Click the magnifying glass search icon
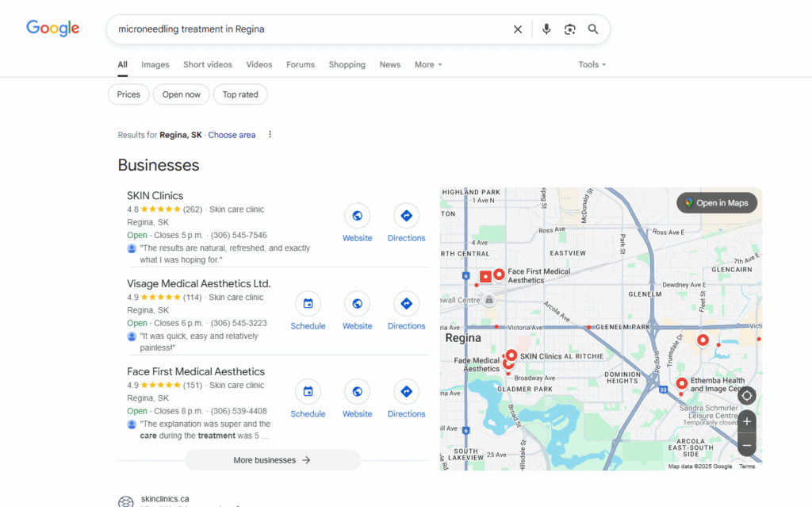Image resolution: width=812 pixels, height=507 pixels. tap(593, 29)
